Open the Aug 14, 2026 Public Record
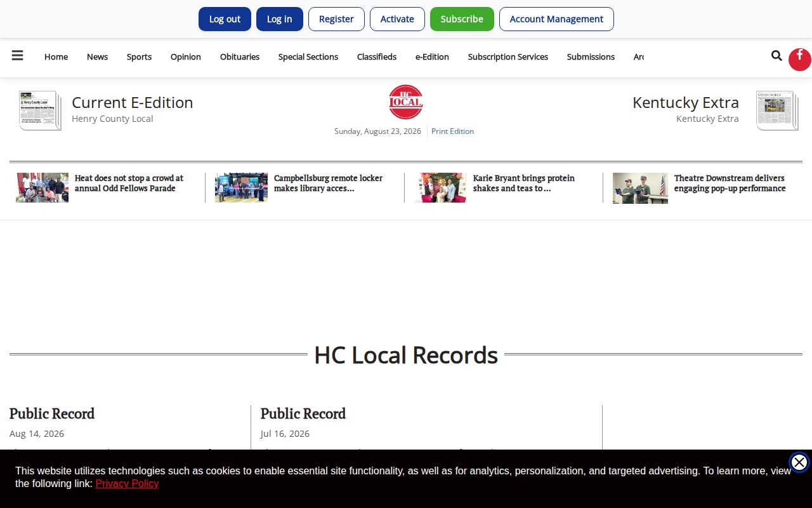Screen dimensions: 812x508 pyautogui.click(x=52, y=413)
